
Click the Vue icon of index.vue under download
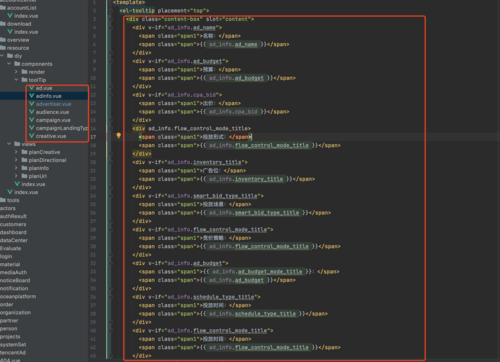[10, 32]
